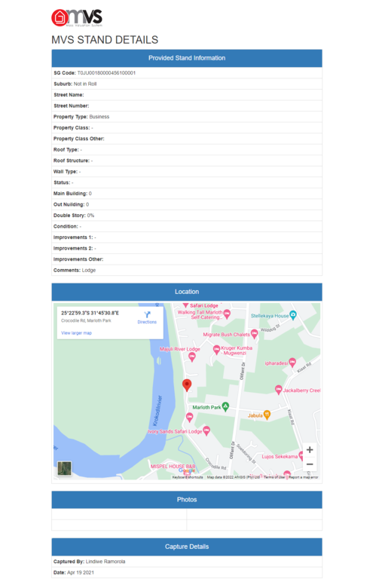This screenshot has height=588, width=376.
Task: Click the red location pin marker
Action: tap(187, 385)
